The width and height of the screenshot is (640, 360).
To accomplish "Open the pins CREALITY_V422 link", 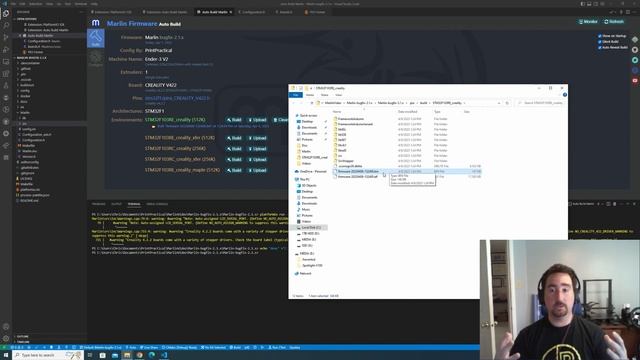I will [177, 98].
